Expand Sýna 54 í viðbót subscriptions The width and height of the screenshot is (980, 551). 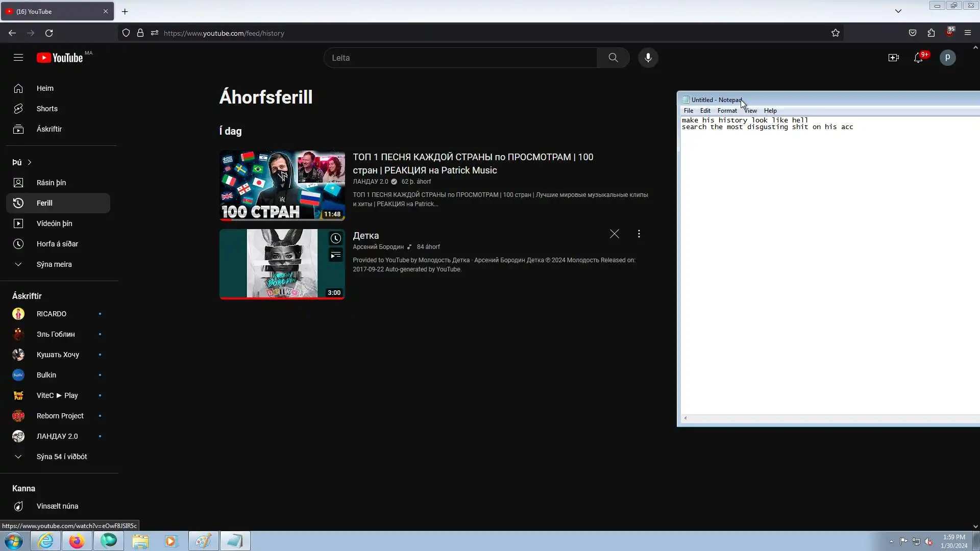coord(61,457)
